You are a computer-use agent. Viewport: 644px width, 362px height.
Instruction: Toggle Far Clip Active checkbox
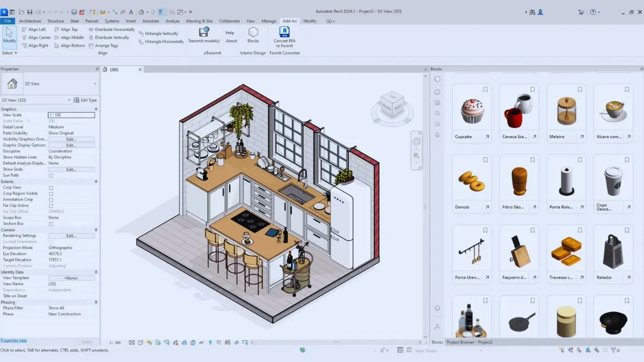click(x=51, y=205)
